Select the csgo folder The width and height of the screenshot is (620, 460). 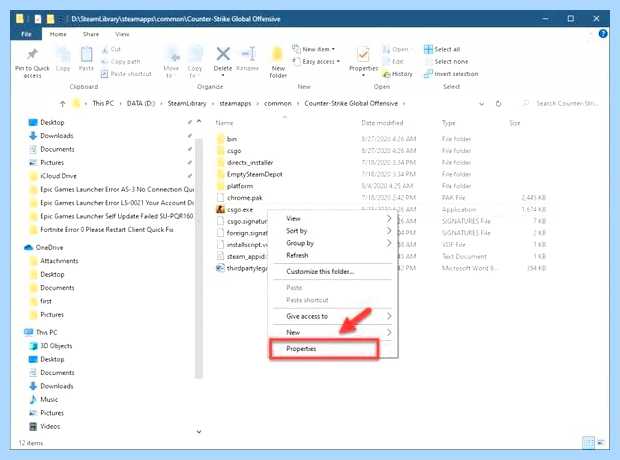[234, 151]
